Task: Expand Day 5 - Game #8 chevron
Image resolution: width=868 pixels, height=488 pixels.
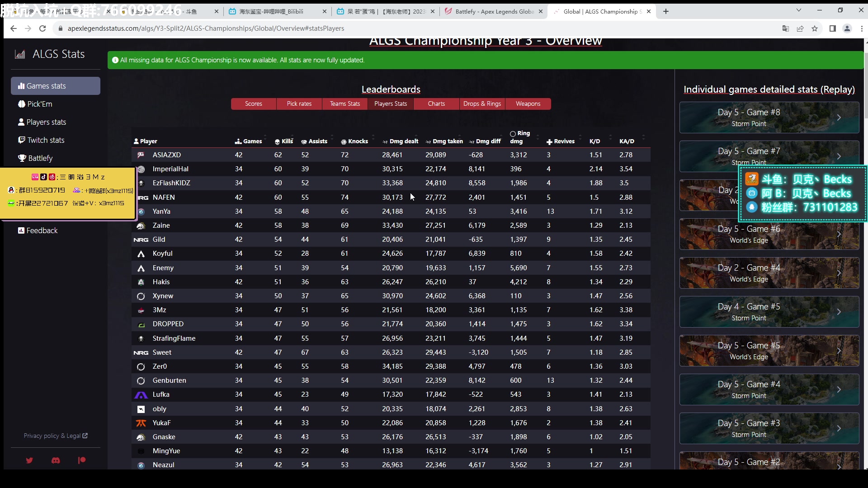Action: [839, 117]
